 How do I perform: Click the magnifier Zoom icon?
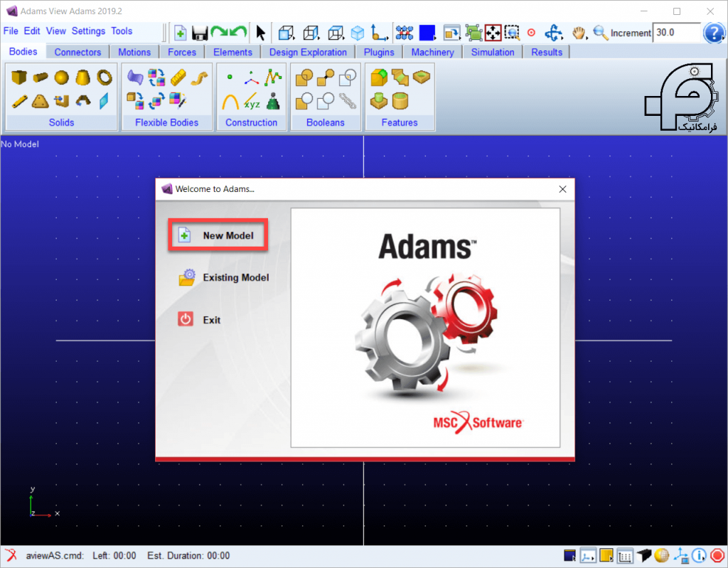tap(601, 33)
